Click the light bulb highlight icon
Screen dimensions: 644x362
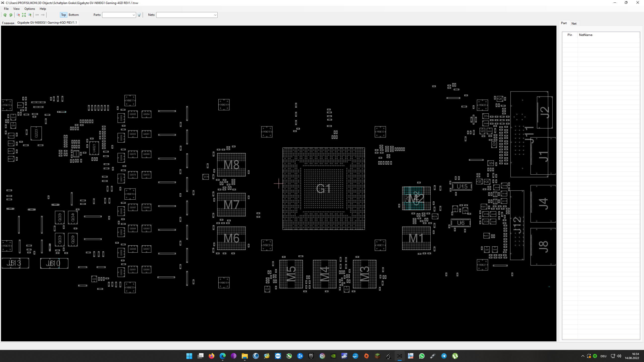tap(139, 15)
